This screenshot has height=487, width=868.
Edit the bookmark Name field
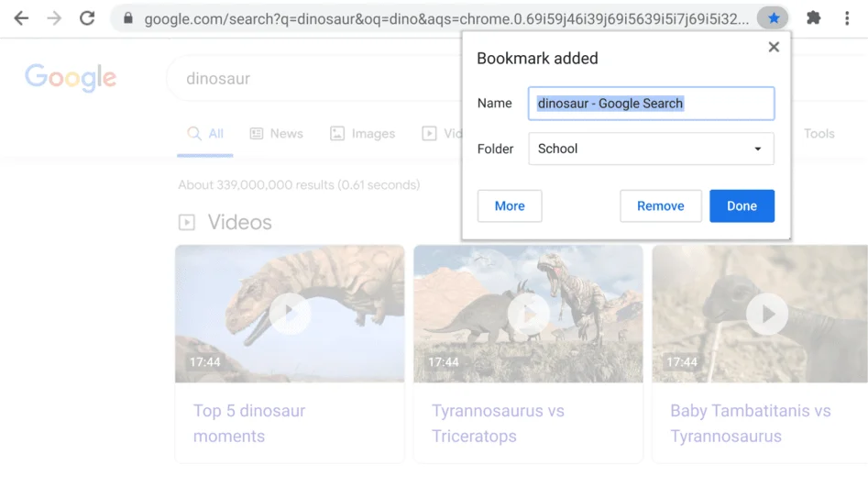651,104
